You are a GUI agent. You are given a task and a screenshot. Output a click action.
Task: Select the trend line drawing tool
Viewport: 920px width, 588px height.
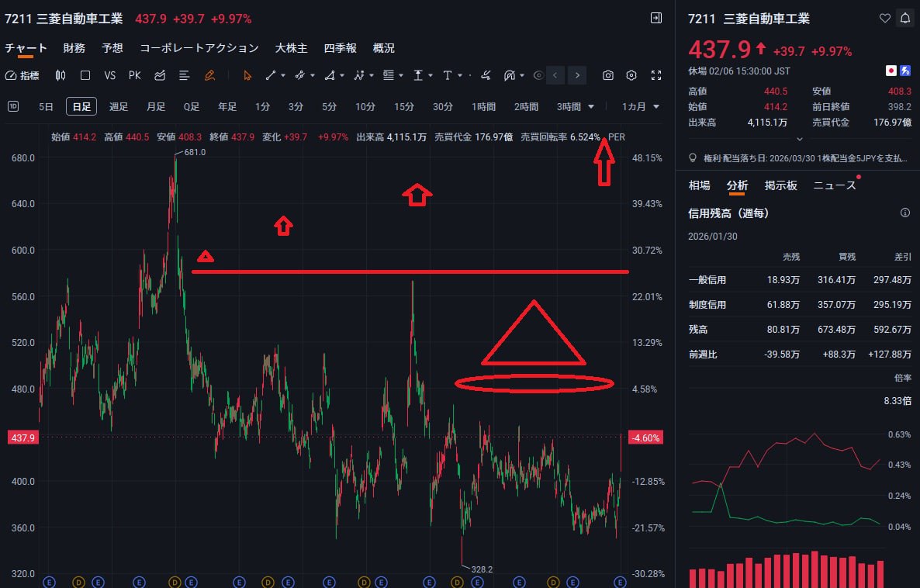pos(271,76)
